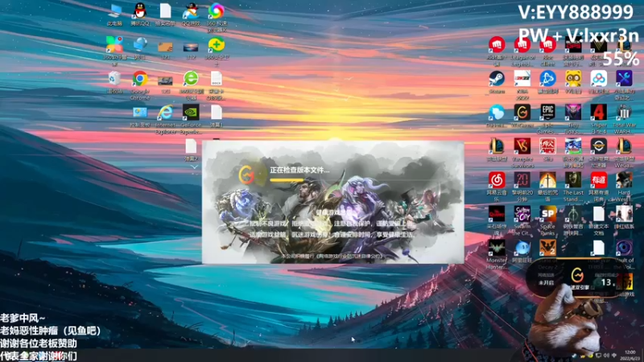
Task: Open the 回收站 Recycle Bin
Action: click(x=114, y=78)
